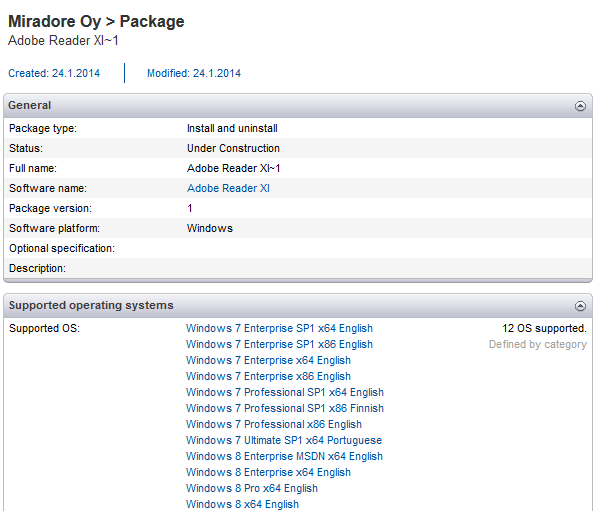The height and width of the screenshot is (511, 597).
Task: Click the Modified 24.1.2014 date text
Action: (x=194, y=73)
